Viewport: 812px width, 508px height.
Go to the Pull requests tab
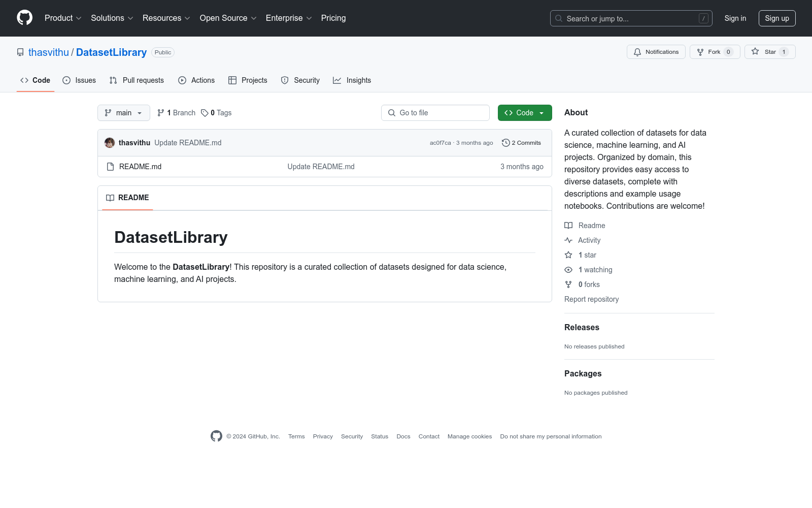click(x=137, y=80)
